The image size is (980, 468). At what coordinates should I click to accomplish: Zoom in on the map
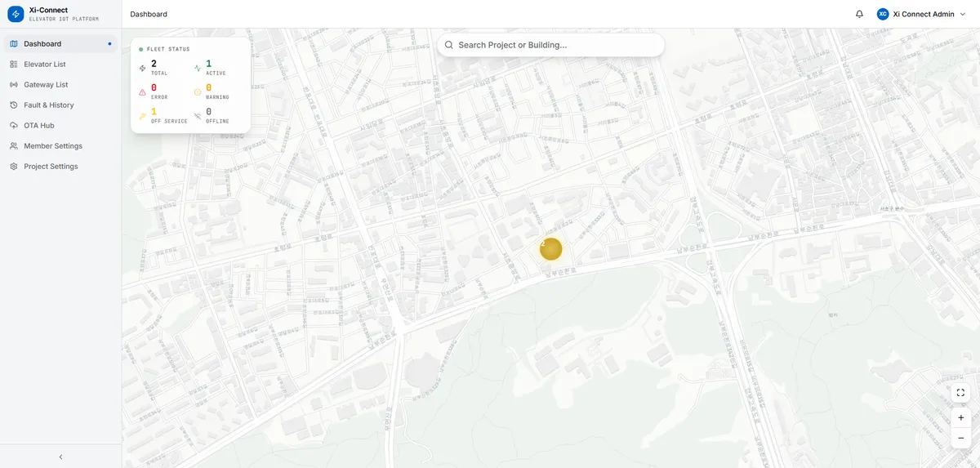[960, 417]
